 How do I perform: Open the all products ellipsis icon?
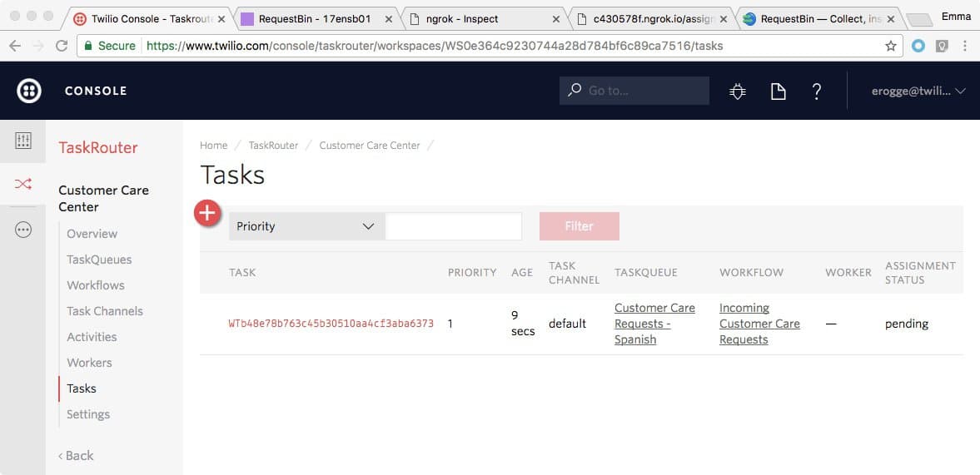[23, 230]
